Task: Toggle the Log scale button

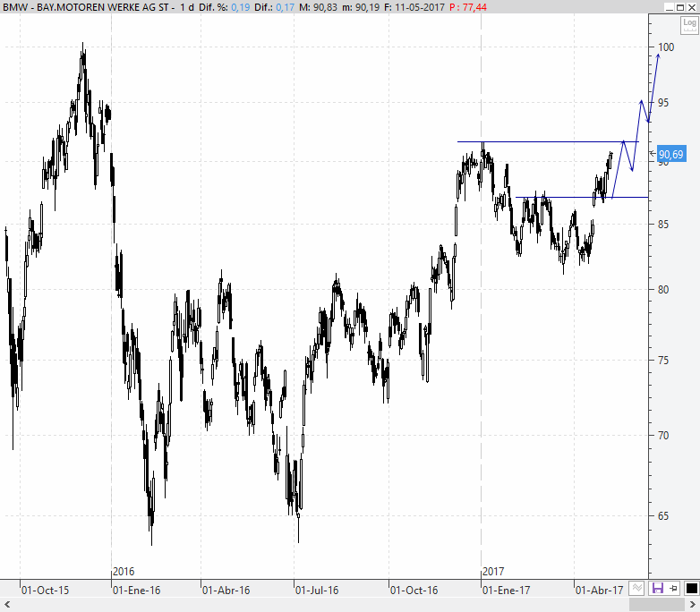Action: pos(689,24)
